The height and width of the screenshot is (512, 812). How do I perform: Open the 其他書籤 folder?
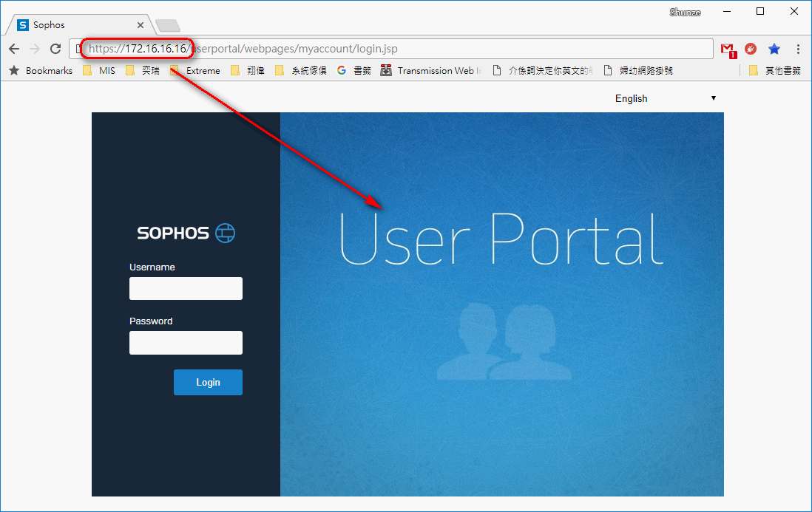[x=775, y=70]
